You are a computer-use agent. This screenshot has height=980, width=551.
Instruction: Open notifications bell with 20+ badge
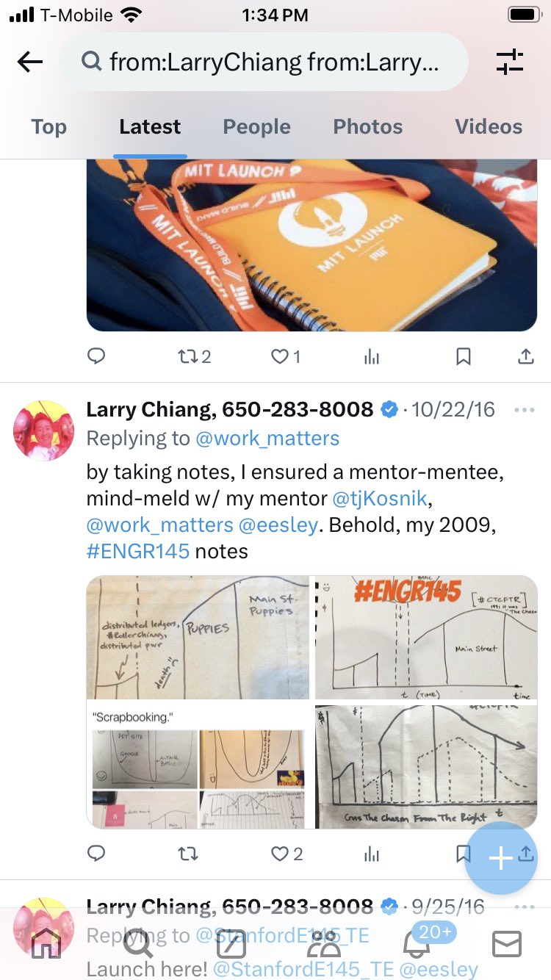click(417, 943)
